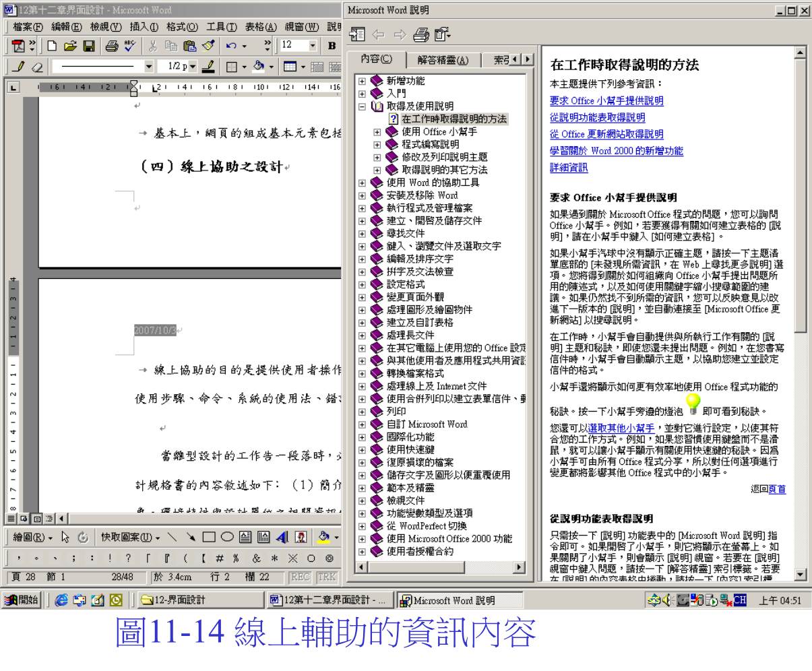Run the ABC spelling check icon

[129, 46]
